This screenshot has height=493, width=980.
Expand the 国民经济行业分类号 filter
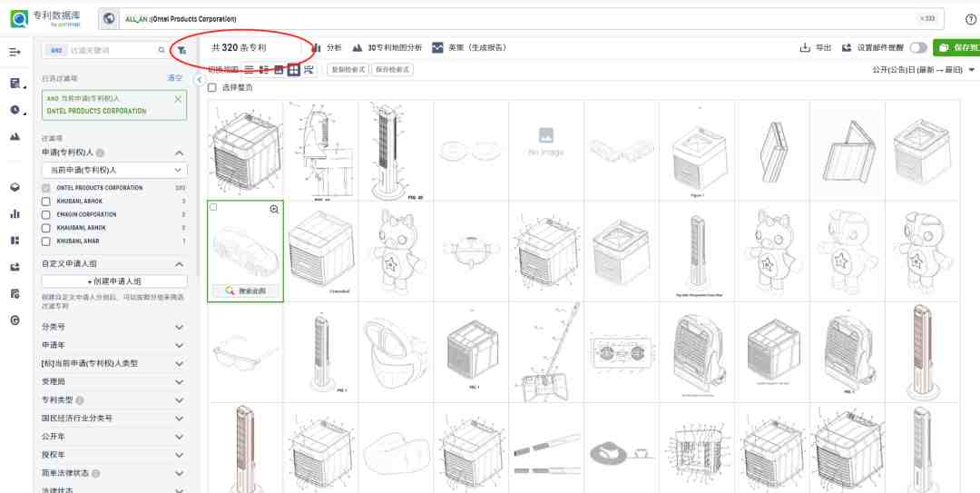[x=179, y=418]
